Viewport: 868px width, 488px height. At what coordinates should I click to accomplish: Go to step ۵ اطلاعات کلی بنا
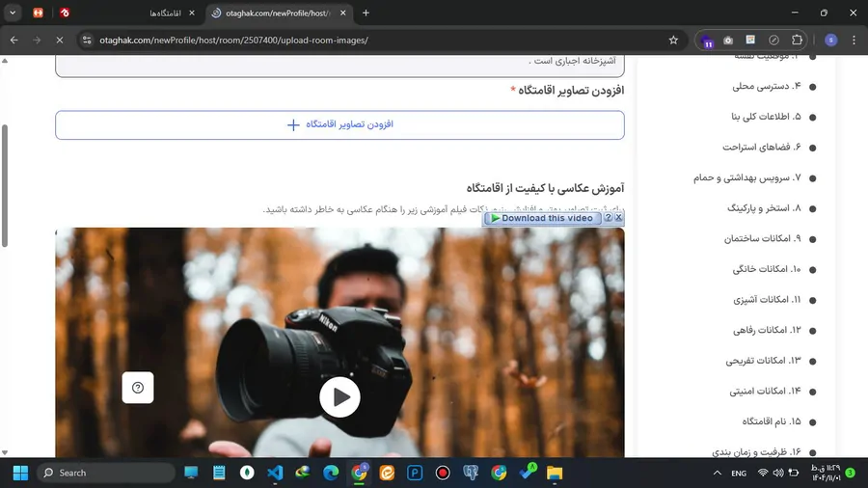(766, 117)
